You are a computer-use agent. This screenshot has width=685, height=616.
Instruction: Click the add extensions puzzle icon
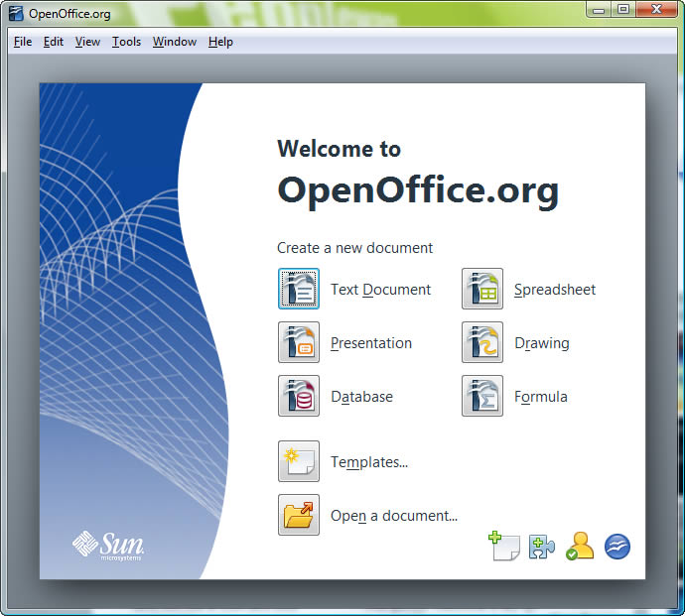click(x=542, y=547)
